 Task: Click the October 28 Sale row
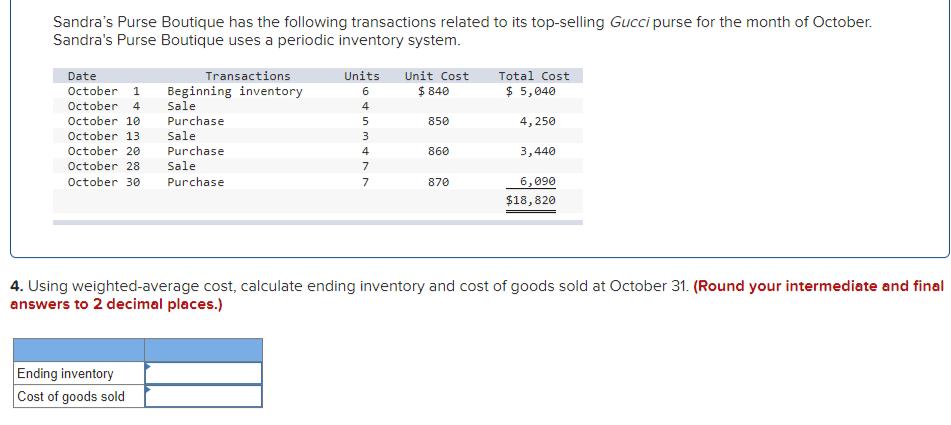tap(181, 166)
